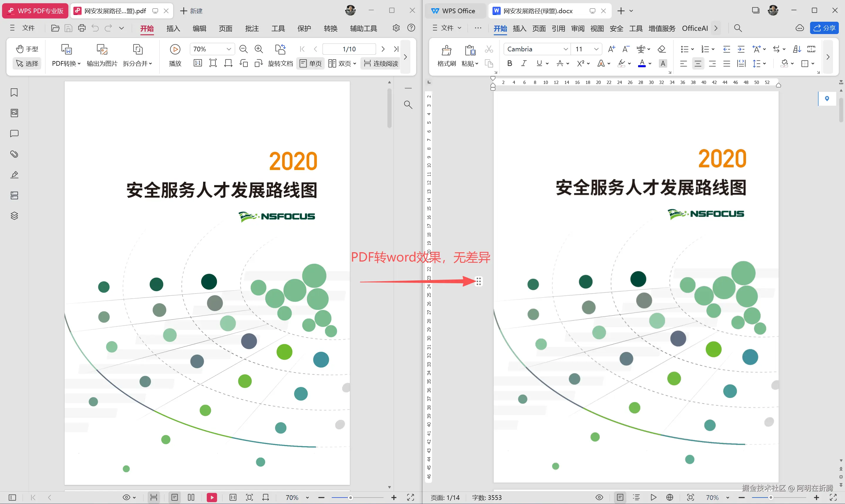
Task: Go to next PDF page arrow
Action: click(383, 49)
